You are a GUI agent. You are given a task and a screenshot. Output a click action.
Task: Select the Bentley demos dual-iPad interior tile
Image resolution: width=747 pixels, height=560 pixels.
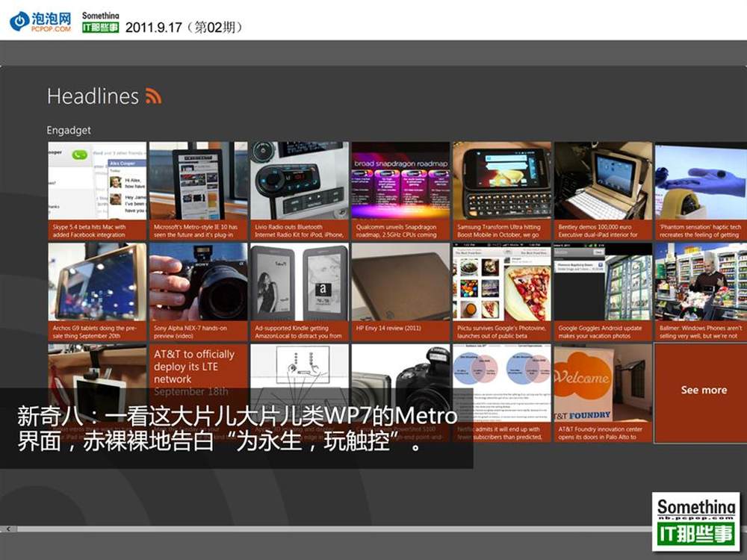click(x=603, y=191)
